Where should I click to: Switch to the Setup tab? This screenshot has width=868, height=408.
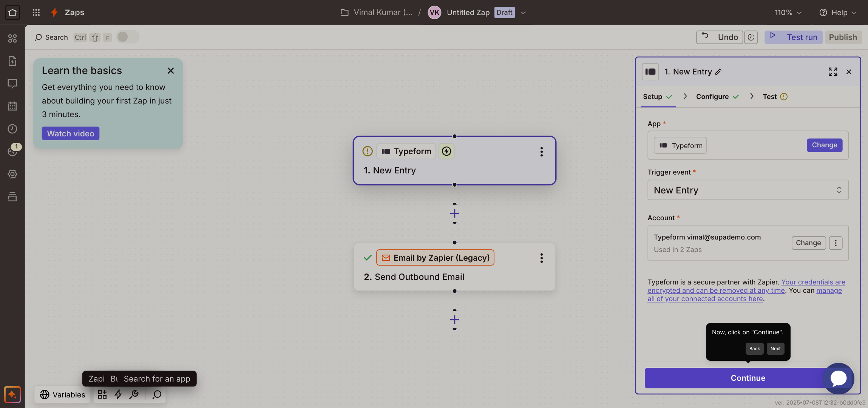click(x=658, y=97)
